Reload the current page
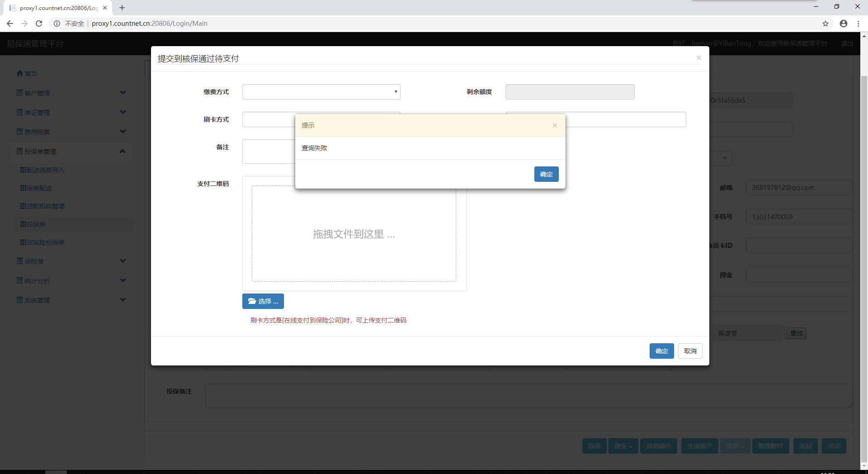This screenshot has height=474, width=868. tap(39, 24)
